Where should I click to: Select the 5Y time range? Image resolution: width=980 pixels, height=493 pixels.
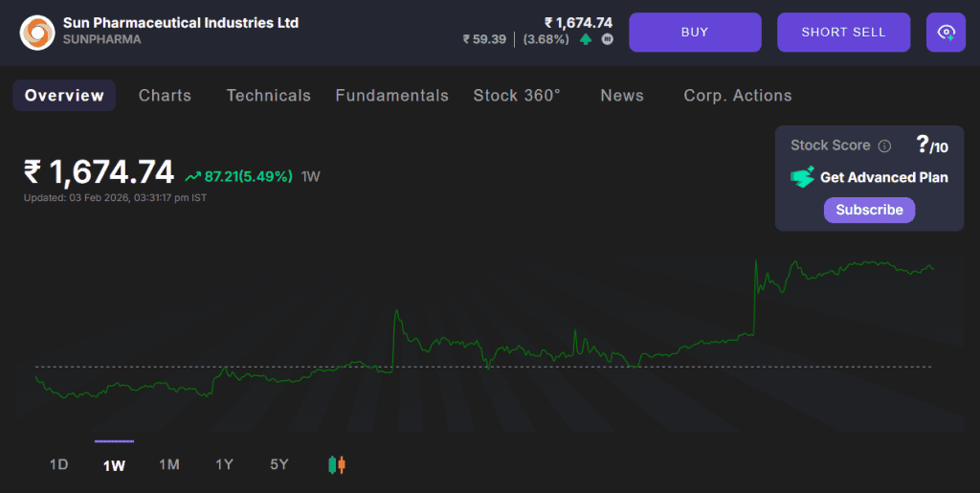point(279,465)
